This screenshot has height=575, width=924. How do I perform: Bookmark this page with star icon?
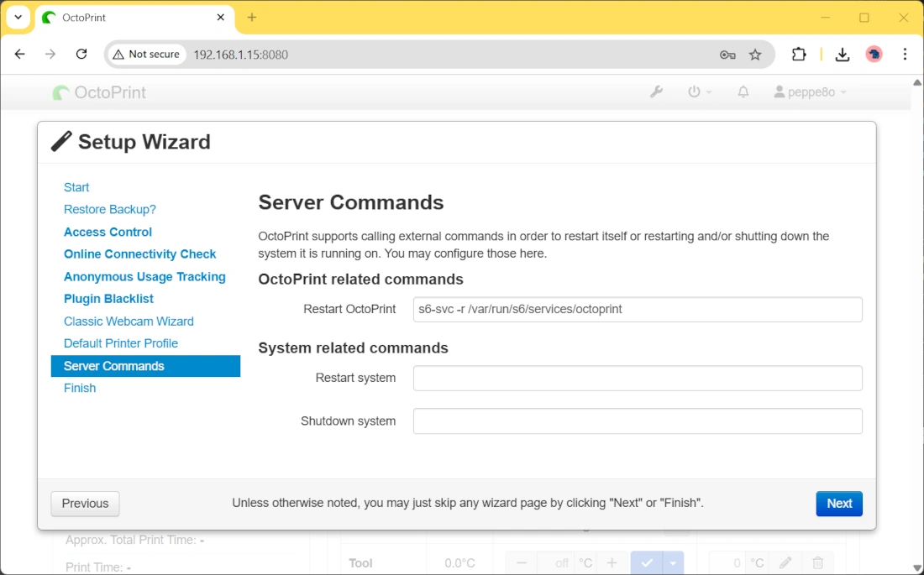(x=755, y=55)
